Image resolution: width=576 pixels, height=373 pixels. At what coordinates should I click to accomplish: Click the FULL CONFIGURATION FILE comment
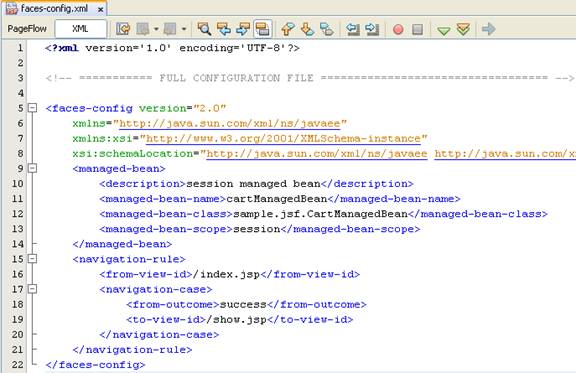pos(310,78)
